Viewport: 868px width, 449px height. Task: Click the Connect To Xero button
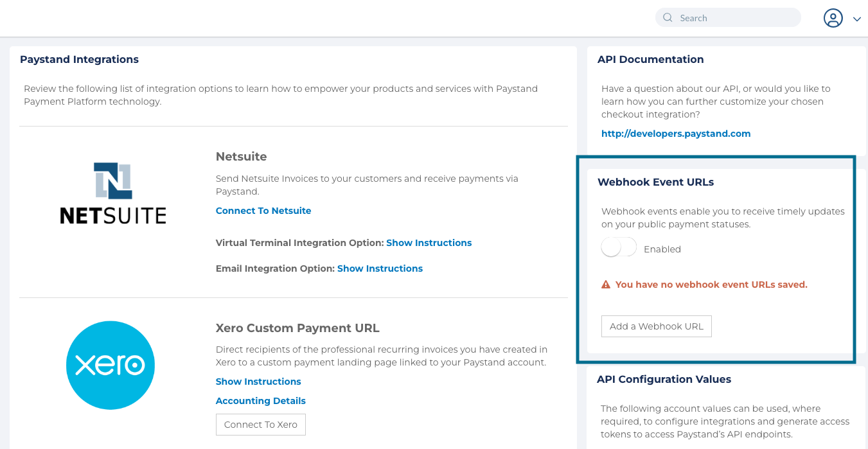(x=261, y=425)
